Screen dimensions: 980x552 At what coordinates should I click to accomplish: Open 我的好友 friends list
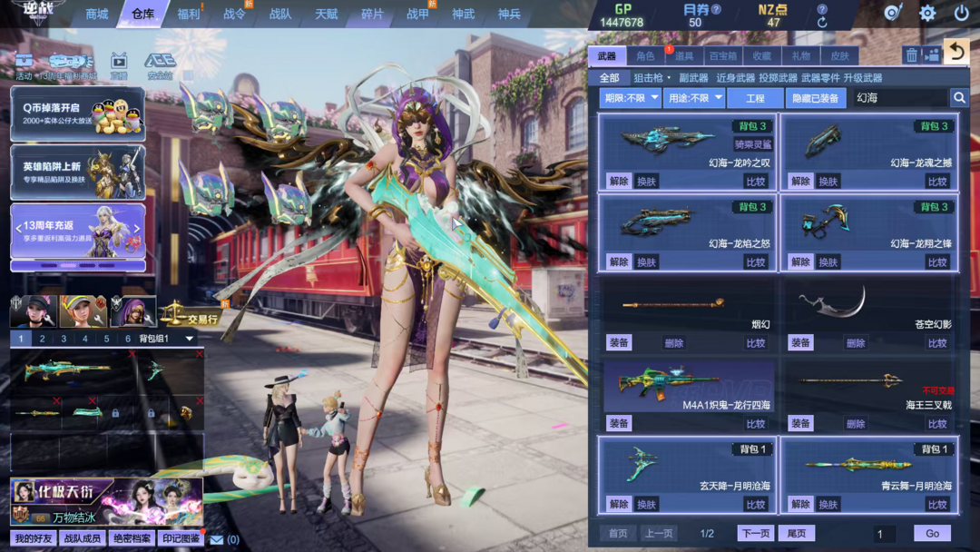pos(34,538)
